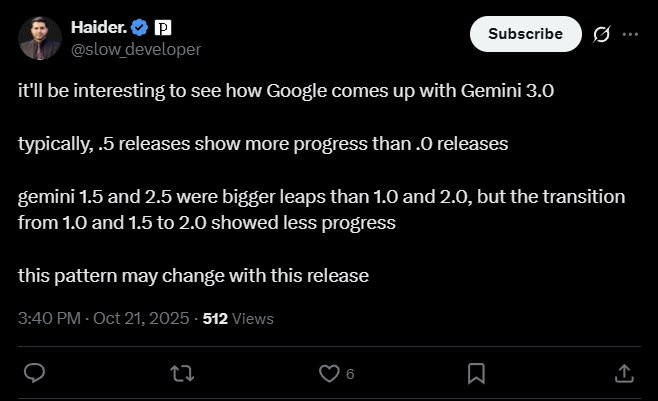Open Haider's profile picture
658x401 pixels.
pos(39,37)
